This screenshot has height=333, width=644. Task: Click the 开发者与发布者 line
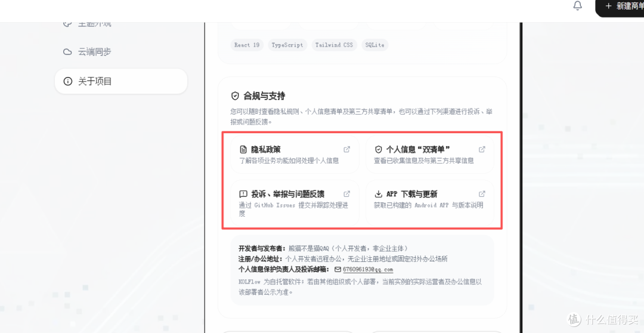click(x=323, y=248)
